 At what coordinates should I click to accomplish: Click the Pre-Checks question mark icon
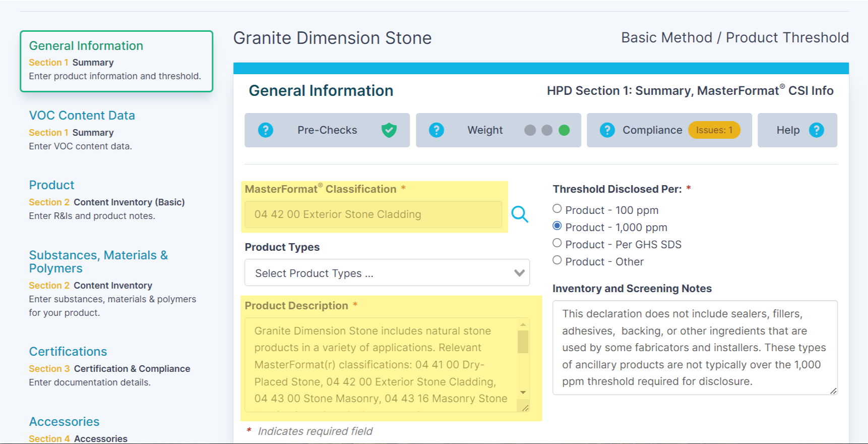(265, 130)
